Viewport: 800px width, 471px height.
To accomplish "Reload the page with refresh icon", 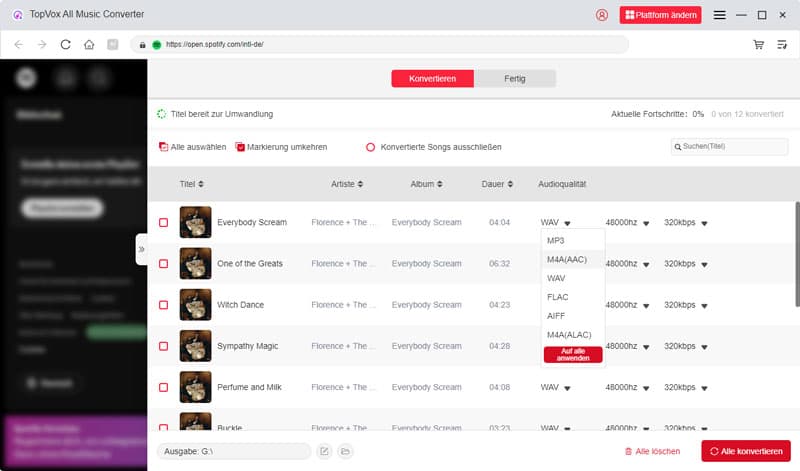I will pyautogui.click(x=66, y=44).
